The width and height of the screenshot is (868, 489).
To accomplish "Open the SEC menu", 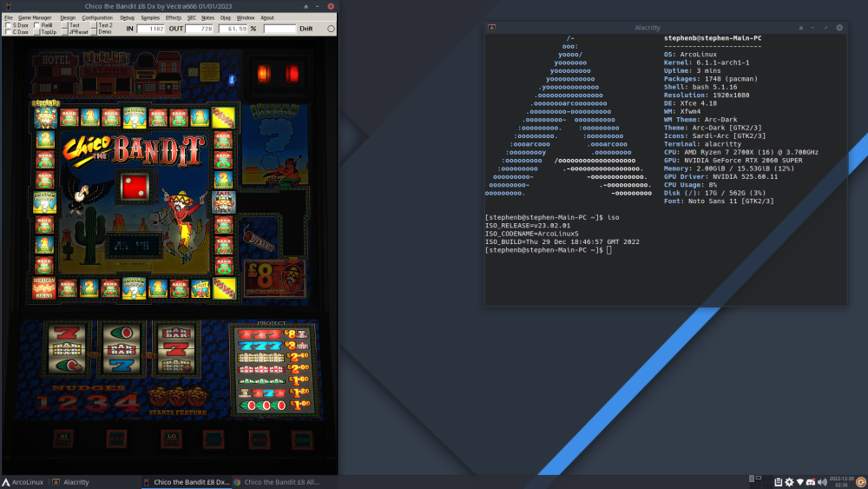I will coord(192,17).
